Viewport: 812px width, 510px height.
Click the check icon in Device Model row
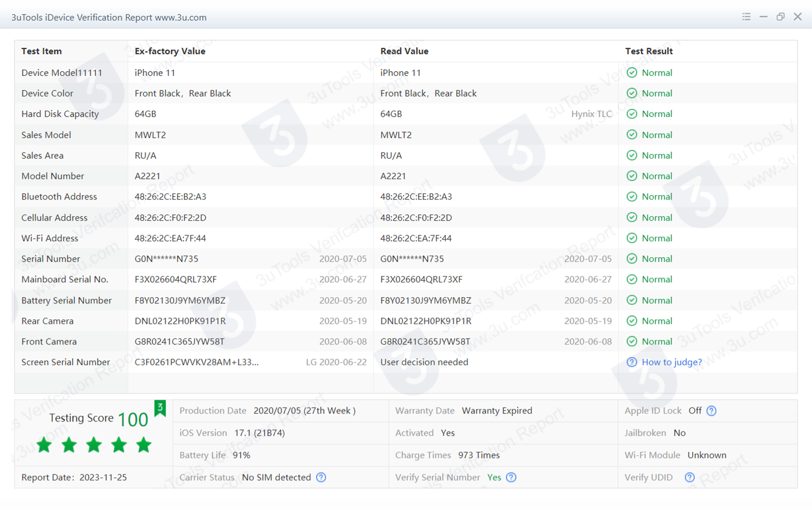[631, 73]
